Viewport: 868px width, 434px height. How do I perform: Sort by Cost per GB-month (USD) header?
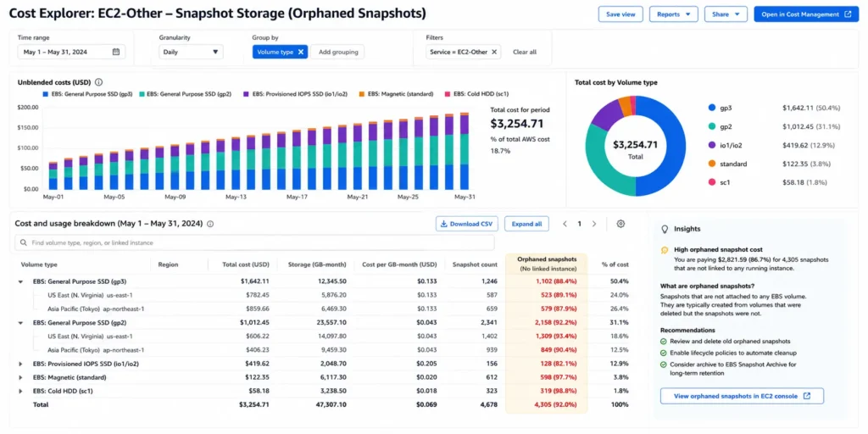(x=398, y=264)
